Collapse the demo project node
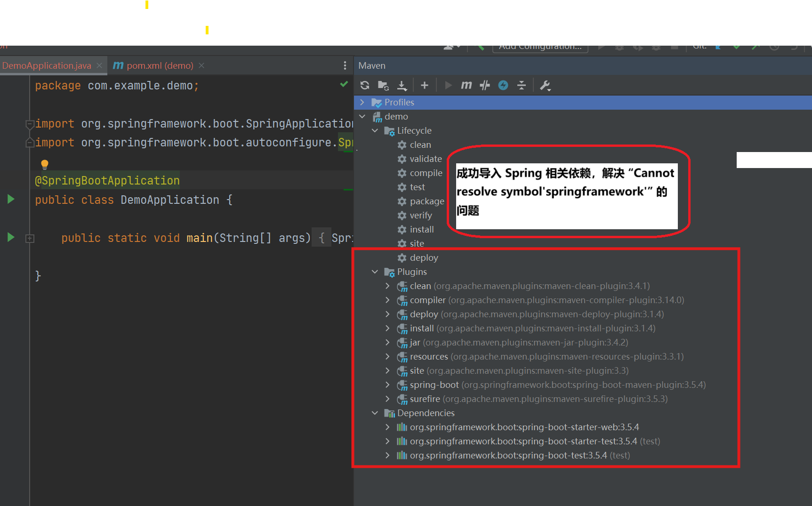The height and width of the screenshot is (506, 812). click(x=362, y=116)
